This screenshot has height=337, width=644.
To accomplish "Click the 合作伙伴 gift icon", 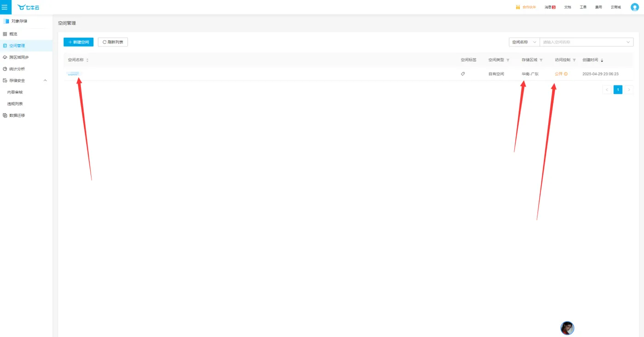I will point(518,7).
